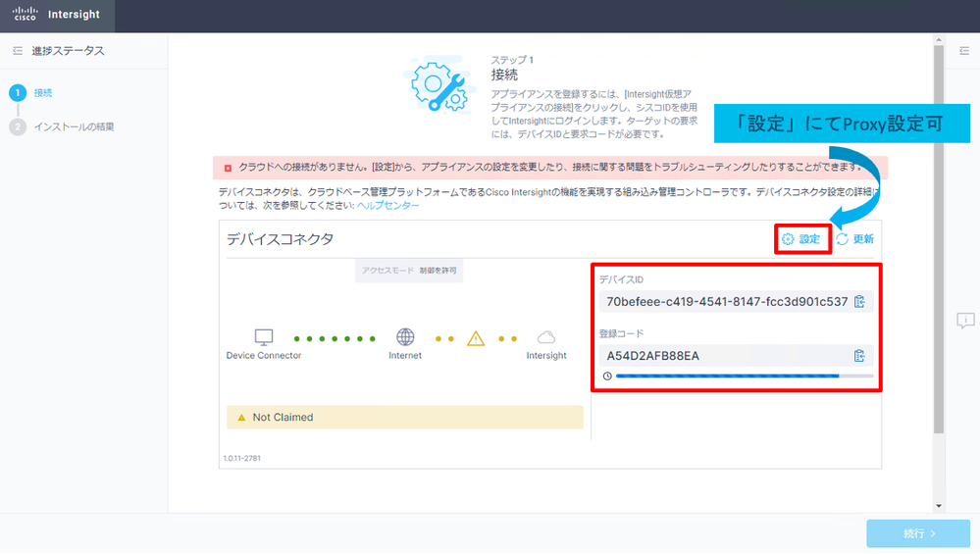Click the wrench and gear setup illustration
This screenshot has width=980, height=554.
(439, 85)
